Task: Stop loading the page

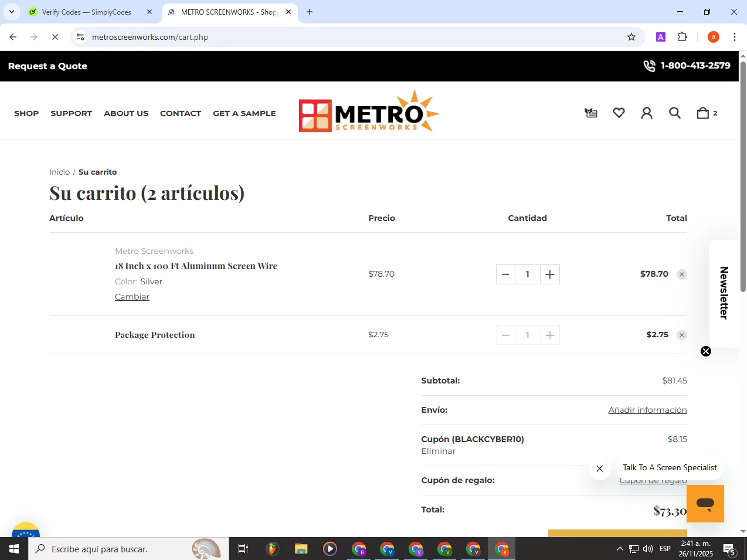Action: [x=55, y=37]
